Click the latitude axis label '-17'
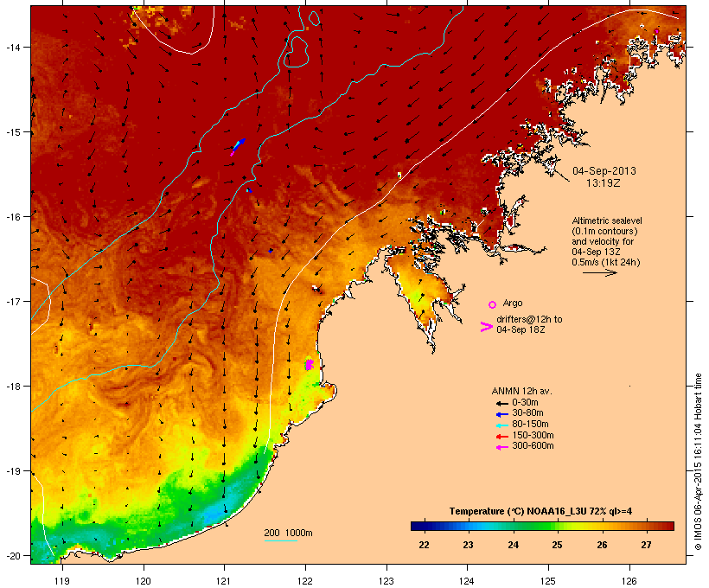This screenshot has width=709, height=588. pyautogui.click(x=13, y=302)
